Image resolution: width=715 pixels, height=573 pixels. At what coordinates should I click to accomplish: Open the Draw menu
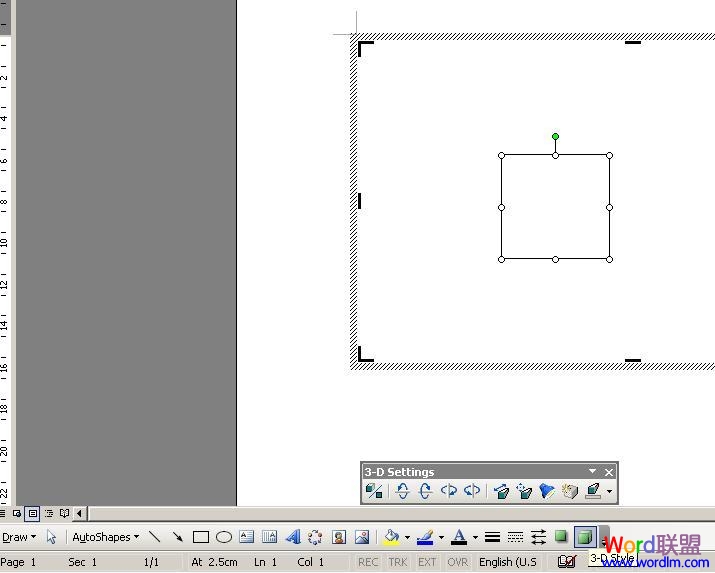point(19,537)
